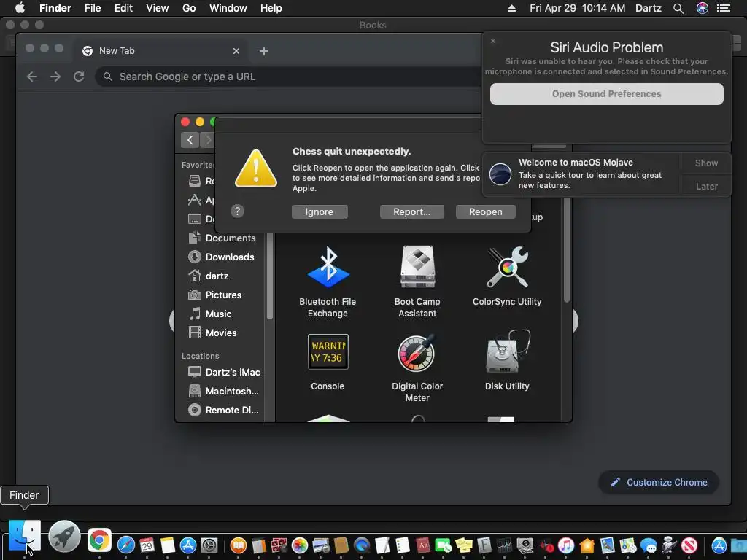Screen dimensions: 747x560
Task: Open the Apple menu
Action: 20,8
